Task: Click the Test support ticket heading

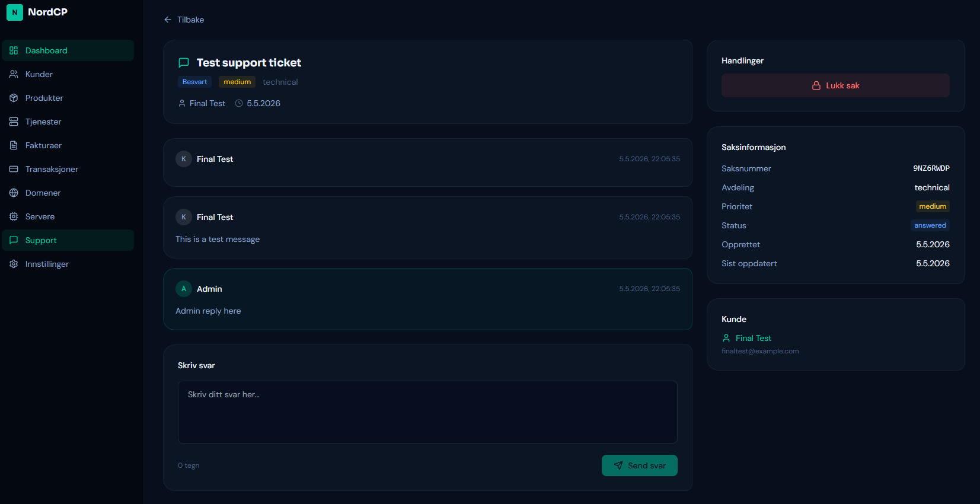Action: coord(249,63)
